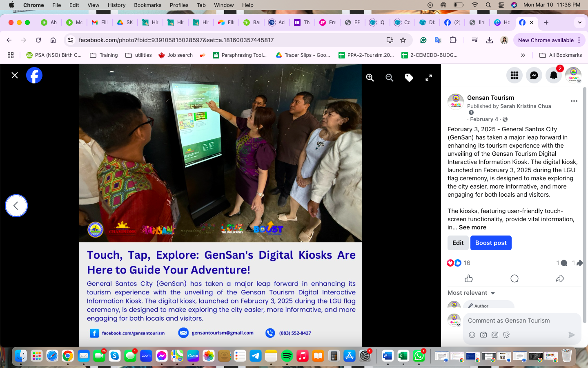Zoom in on the photo
The height and width of the screenshot is (368, 588).
click(x=370, y=78)
